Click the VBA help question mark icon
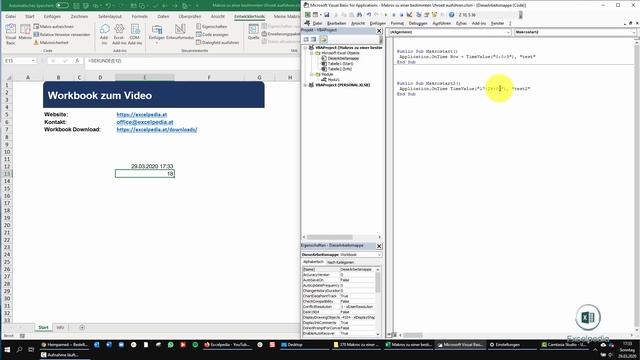The height and width of the screenshot is (360, 640). [451, 15]
